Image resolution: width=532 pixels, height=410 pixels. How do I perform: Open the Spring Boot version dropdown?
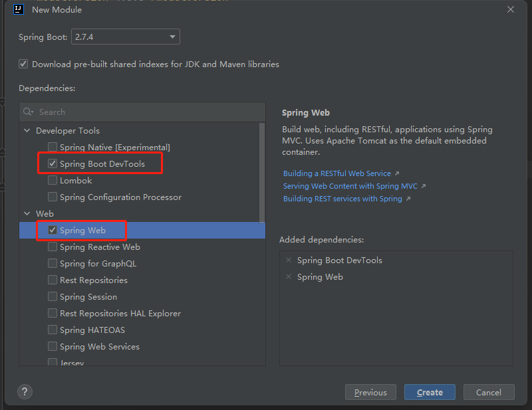(126, 37)
